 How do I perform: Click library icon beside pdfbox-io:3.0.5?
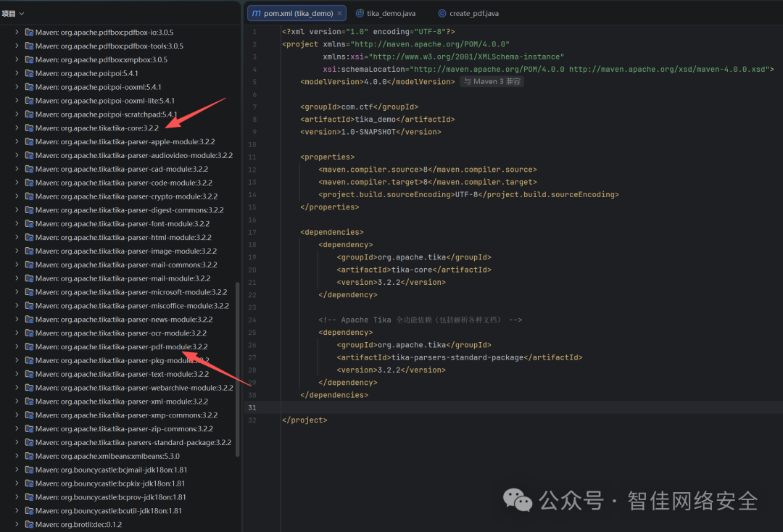tap(29, 32)
